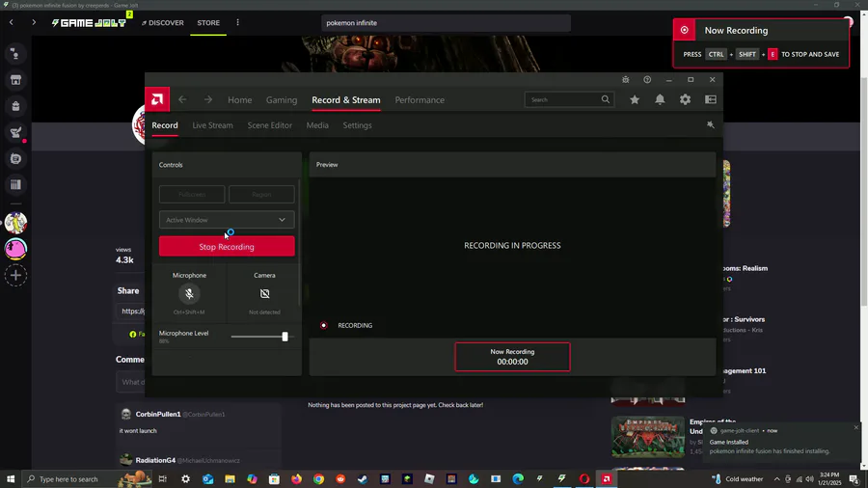Open the AMD bug report tool icon

pos(626,80)
